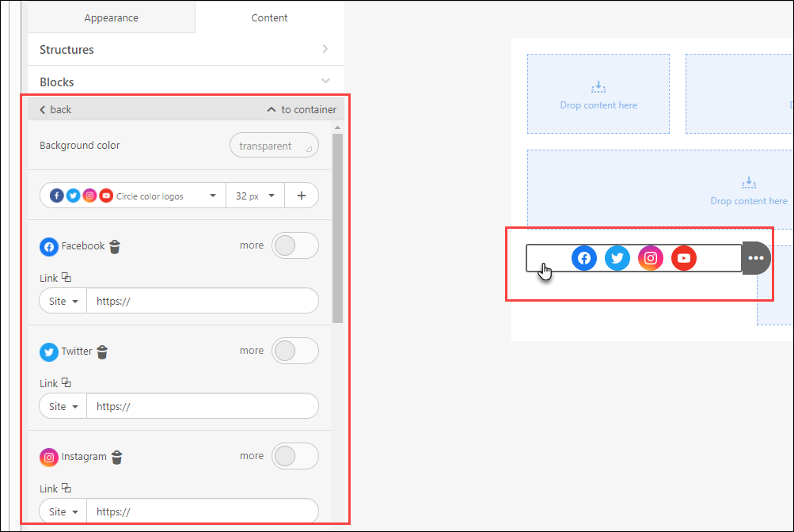Click the Twitter https:// link field
This screenshot has width=794, height=532.
203,406
